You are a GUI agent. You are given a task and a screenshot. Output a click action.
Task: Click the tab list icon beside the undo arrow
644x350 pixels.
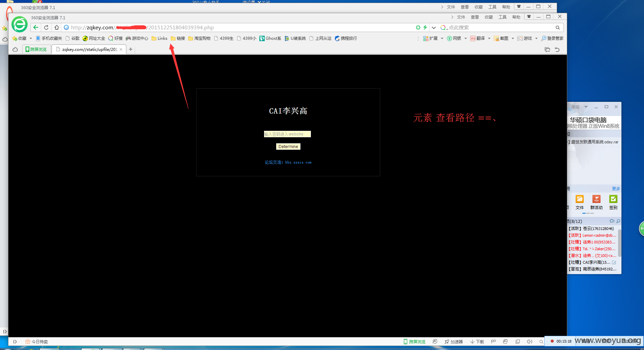tap(547, 50)
